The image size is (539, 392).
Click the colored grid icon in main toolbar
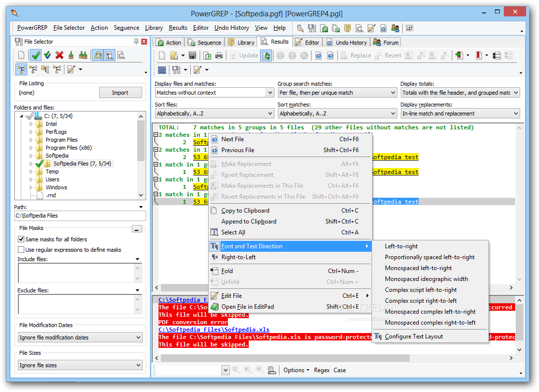coord(409,28)
